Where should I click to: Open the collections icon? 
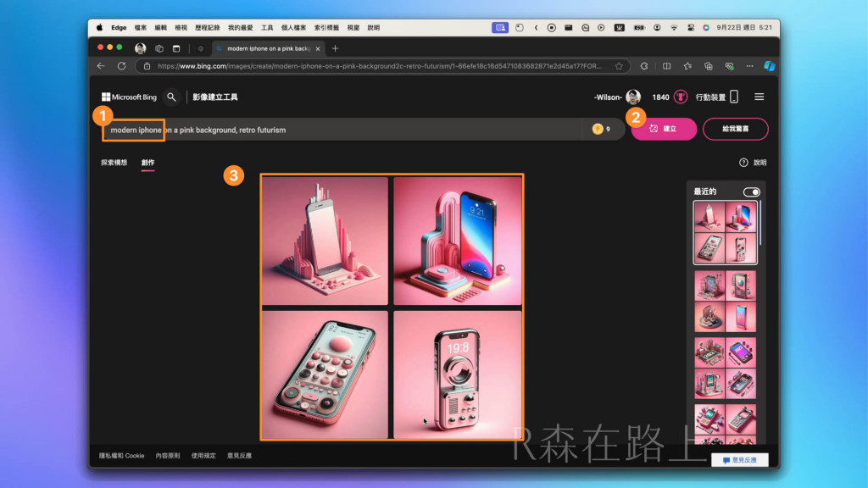709,66
